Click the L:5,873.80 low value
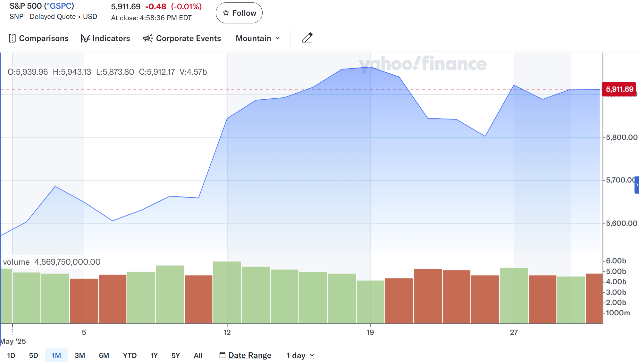Screen dimensions: 639x364 coord(115,72)
